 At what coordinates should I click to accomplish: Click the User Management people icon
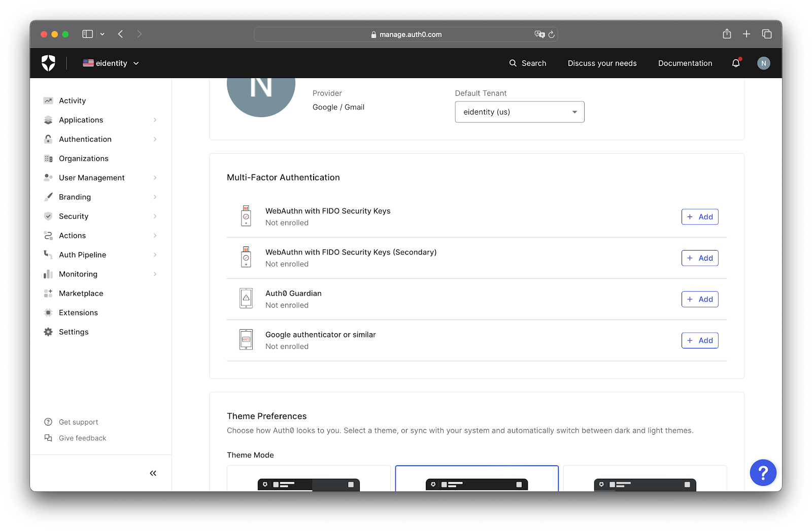click(48, 178)
